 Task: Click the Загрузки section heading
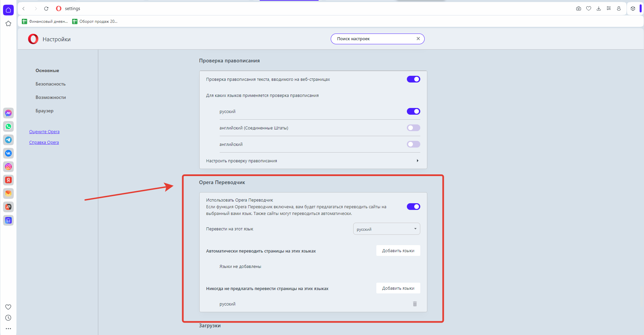(210, 326)
